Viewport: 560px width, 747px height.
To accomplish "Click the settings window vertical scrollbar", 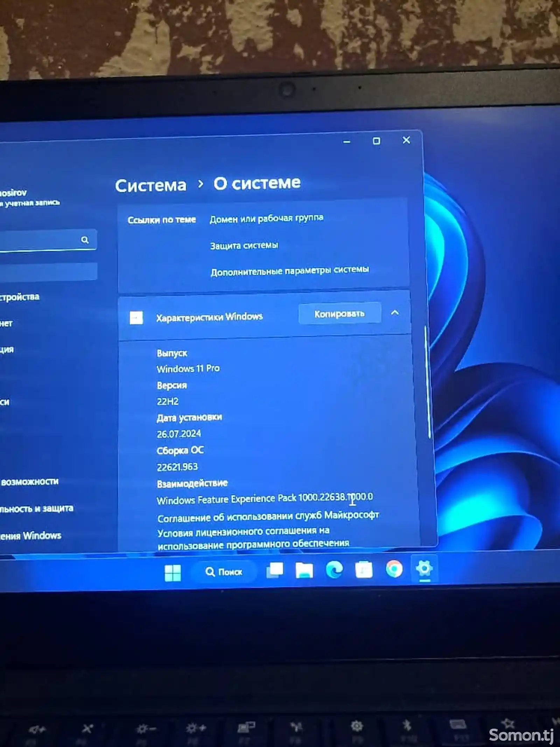I will click(428, 382).
